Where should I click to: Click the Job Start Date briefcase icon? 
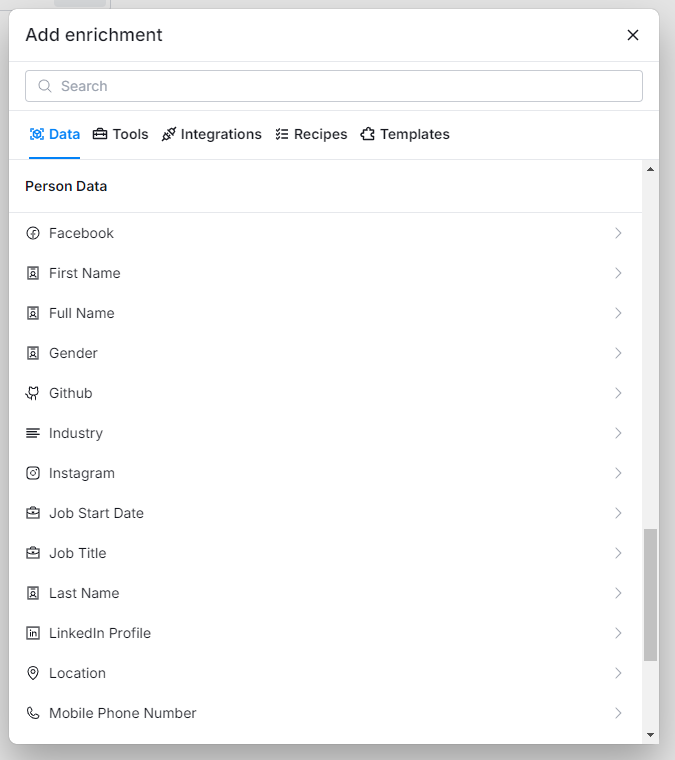(33, 513)
